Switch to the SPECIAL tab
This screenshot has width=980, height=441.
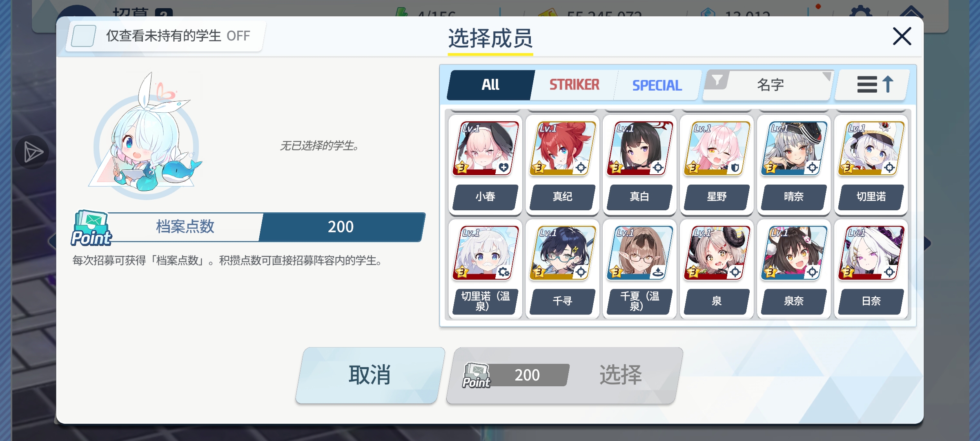click(657, 85)
